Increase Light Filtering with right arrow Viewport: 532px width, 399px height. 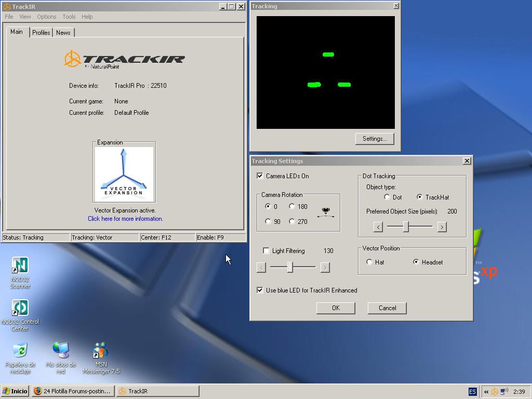tap(325, 268)
